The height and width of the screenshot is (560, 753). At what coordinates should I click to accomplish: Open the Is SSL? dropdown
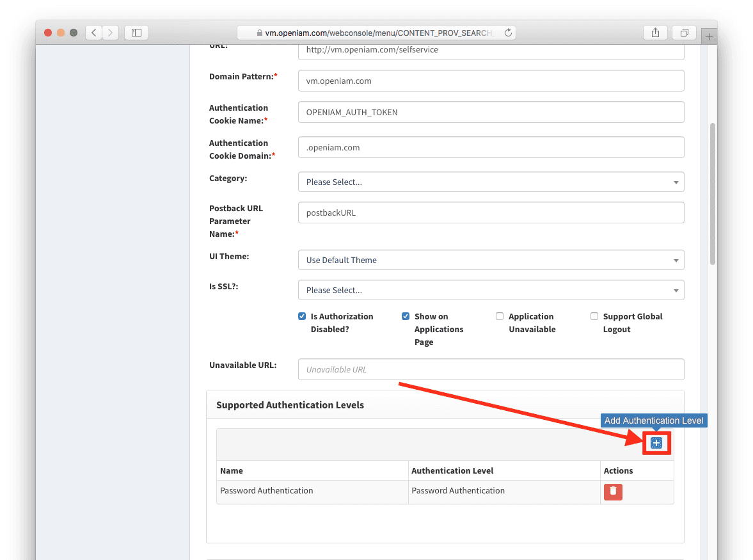(x=491, y=290)
